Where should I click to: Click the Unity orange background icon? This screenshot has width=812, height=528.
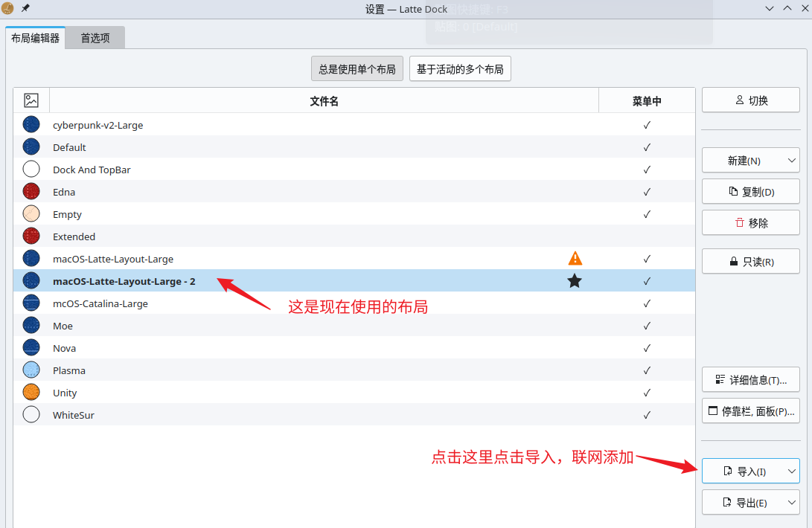point(31,392)
